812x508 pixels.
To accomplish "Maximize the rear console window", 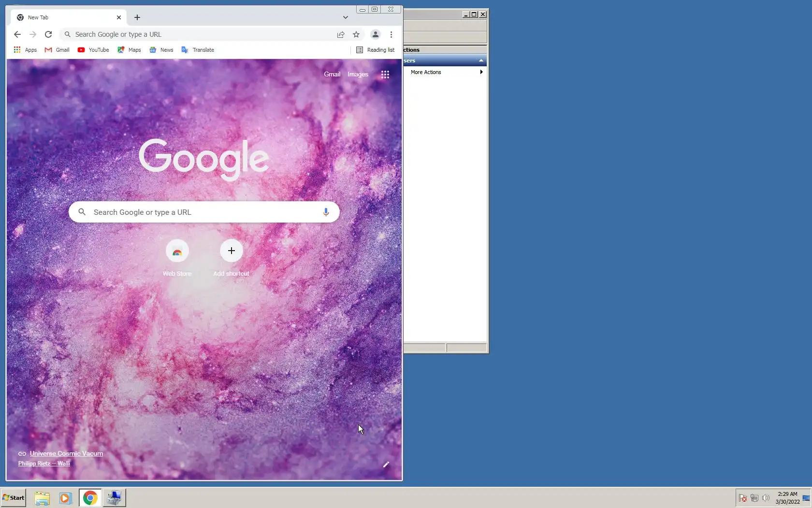I will 474,15.
